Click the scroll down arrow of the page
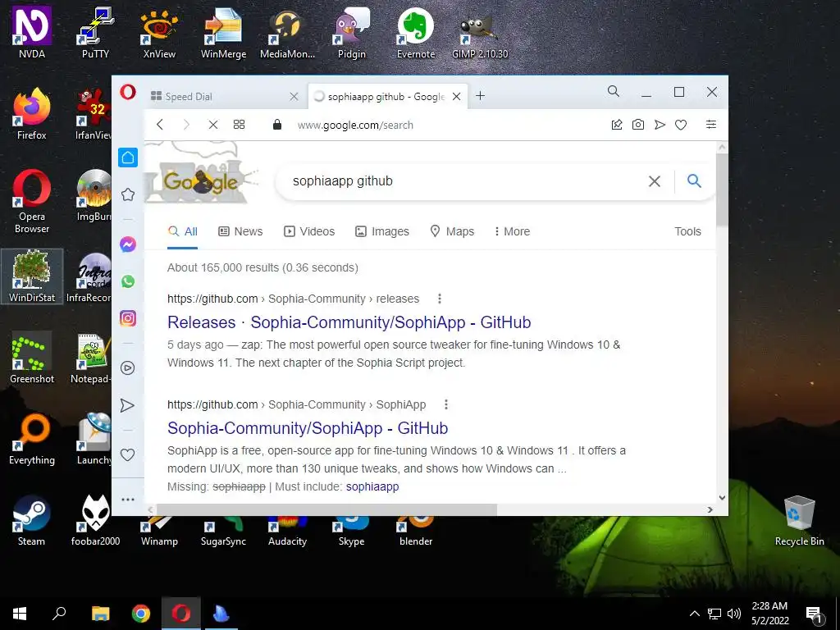 coord(722,498)
